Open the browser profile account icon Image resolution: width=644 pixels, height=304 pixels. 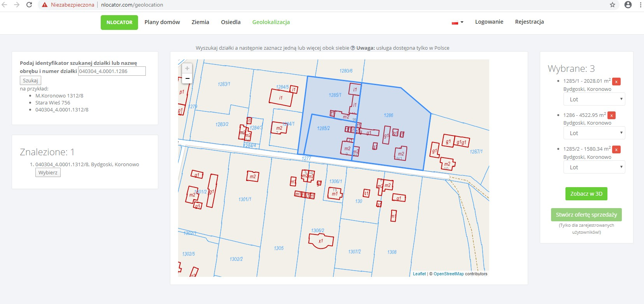628,5
